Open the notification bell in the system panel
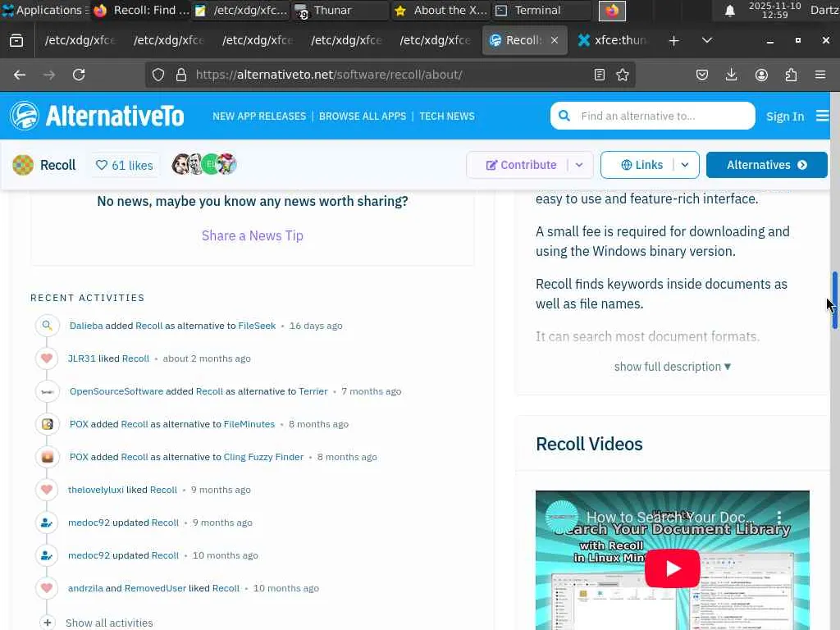 [x=729, y=11]
